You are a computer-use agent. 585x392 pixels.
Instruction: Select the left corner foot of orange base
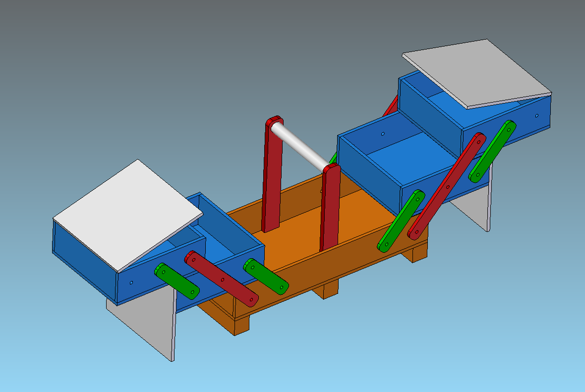(x=241, y=325)
